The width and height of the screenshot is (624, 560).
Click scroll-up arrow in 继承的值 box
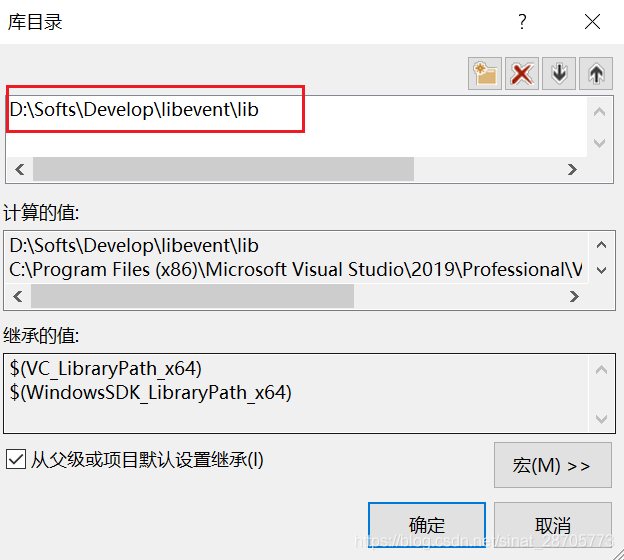(x=601, y=370)
